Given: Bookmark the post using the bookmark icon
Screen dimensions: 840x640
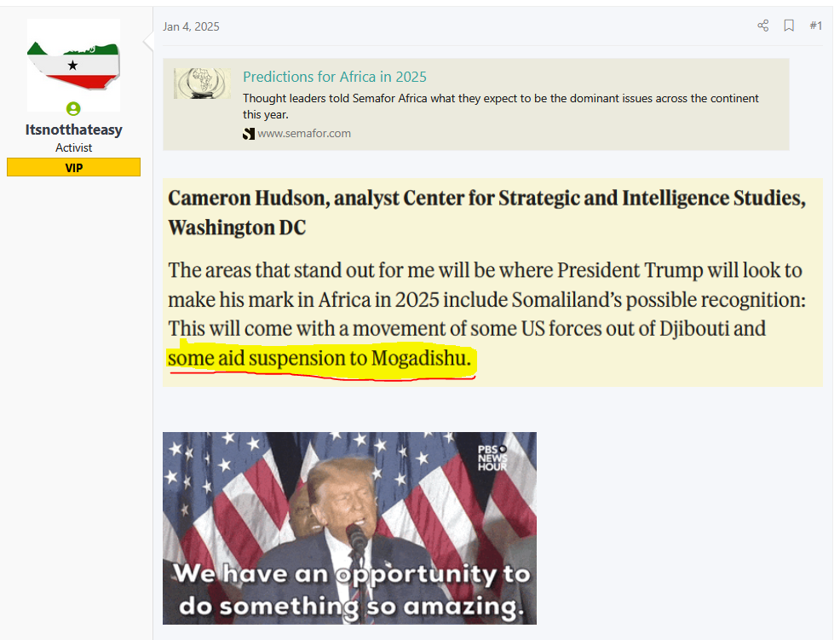Looking at the screenshot, I should (789, 26).
